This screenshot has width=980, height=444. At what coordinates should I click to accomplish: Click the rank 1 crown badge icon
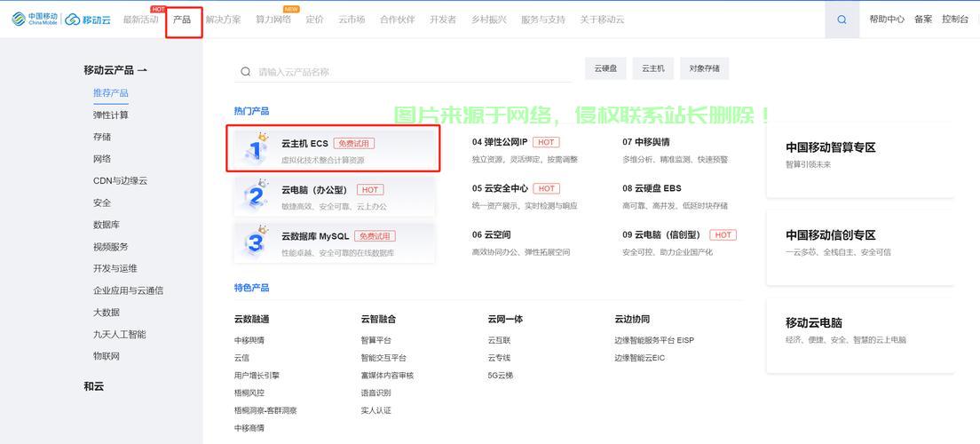(x=257, y=149)
